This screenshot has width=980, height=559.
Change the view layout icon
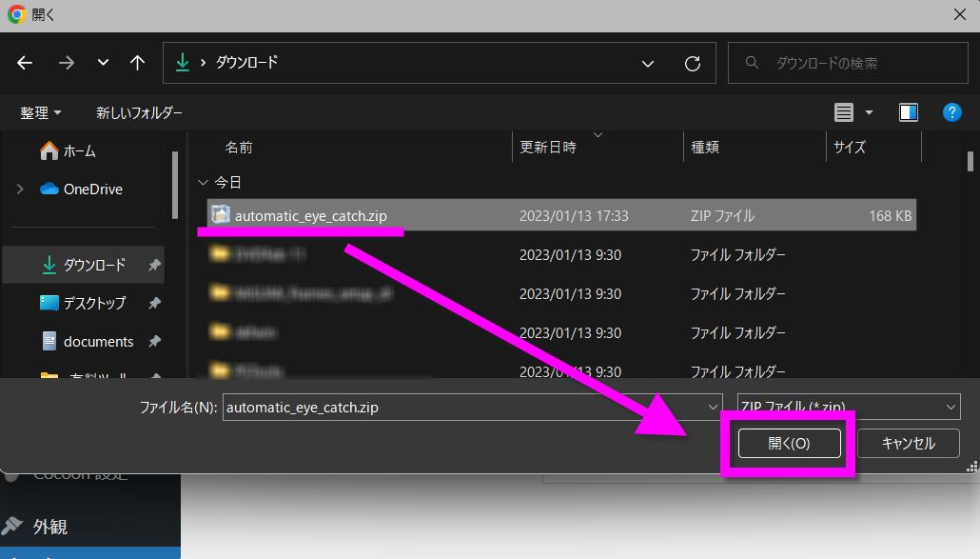(844, 112)
